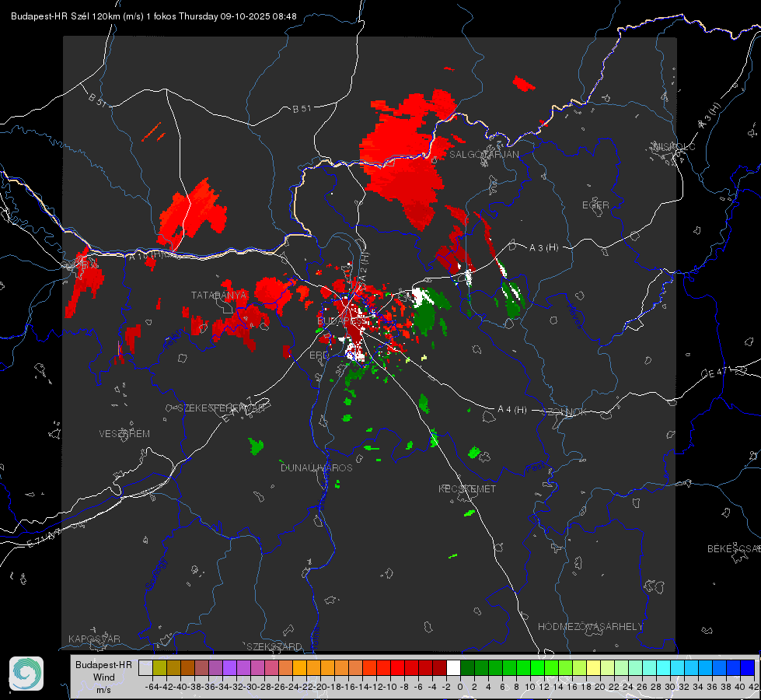Select the darkest blue swatch at 42
The height and width of the screenshot is (700, 761).
point(748,667)
